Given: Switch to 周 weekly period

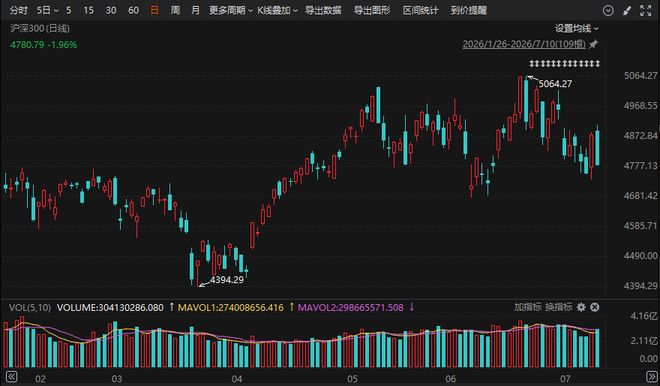Looking at the screenshot, I should [176, 11].
